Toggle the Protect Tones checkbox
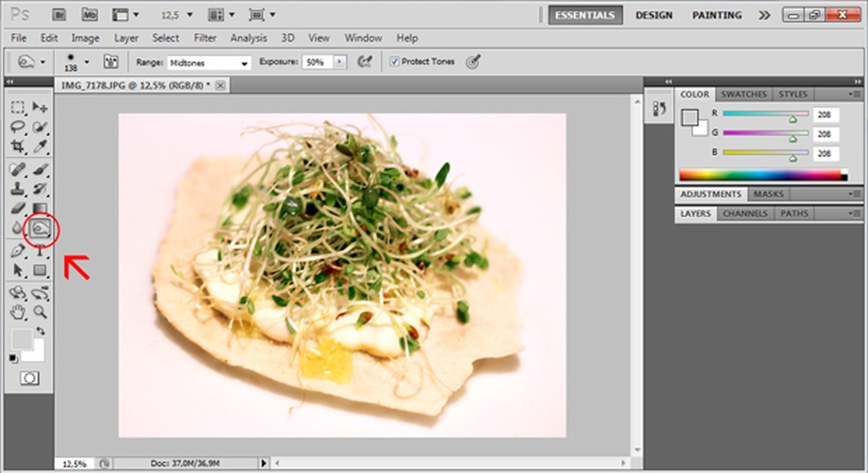 (x=395, y=62)
